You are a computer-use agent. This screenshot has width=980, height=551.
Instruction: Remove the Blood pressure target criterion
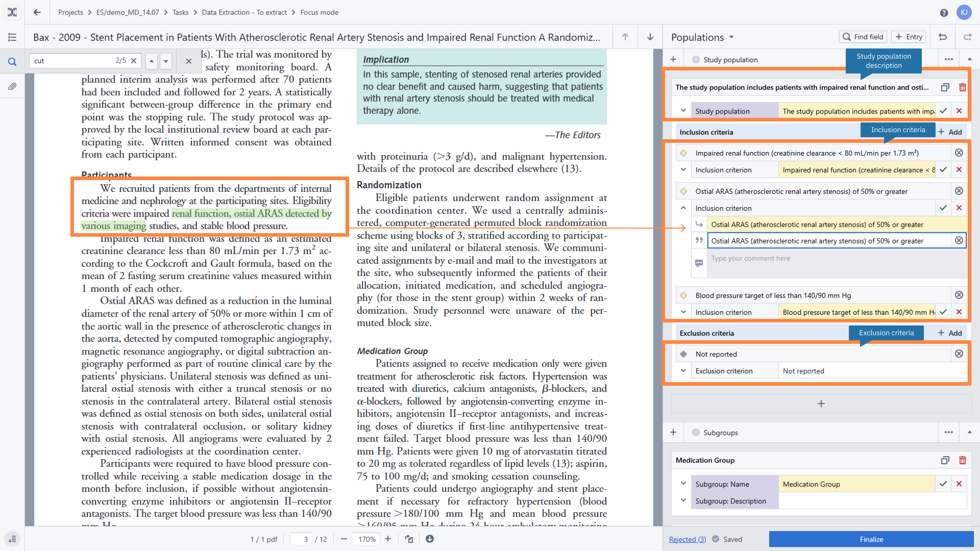point(959,295)
